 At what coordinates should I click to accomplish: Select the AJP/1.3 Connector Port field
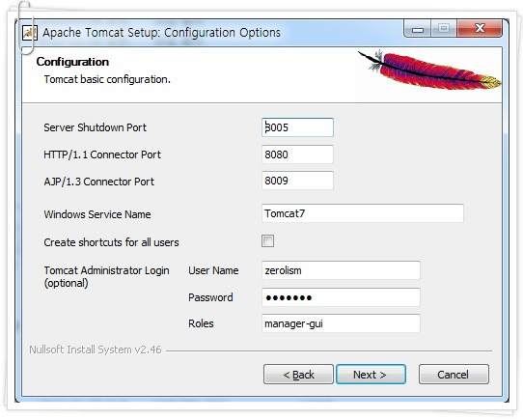click(x=297, y=181)
